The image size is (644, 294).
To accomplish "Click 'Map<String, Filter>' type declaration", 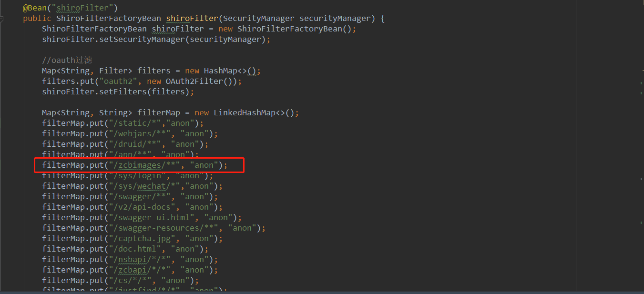I will click(87, 71).
